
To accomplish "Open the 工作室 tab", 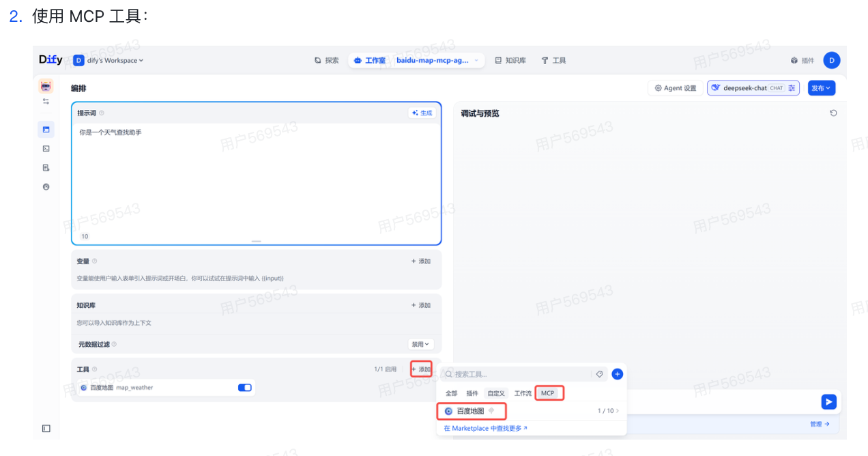I will click(x=371, y=60).
